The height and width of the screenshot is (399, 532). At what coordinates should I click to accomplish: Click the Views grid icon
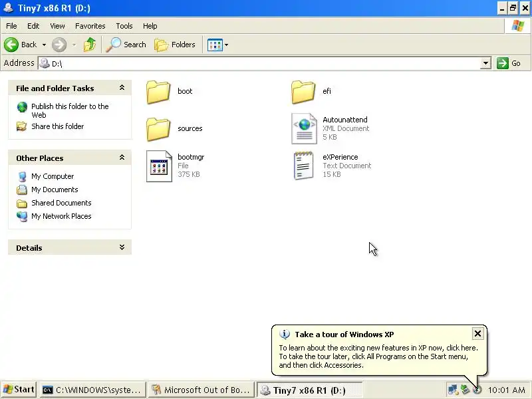click(x=215, y=45)
